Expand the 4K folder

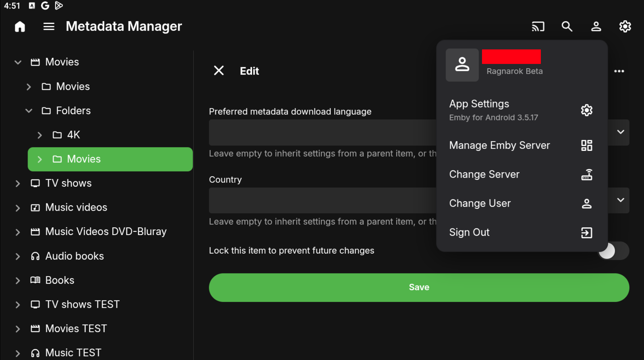[40, 135]
